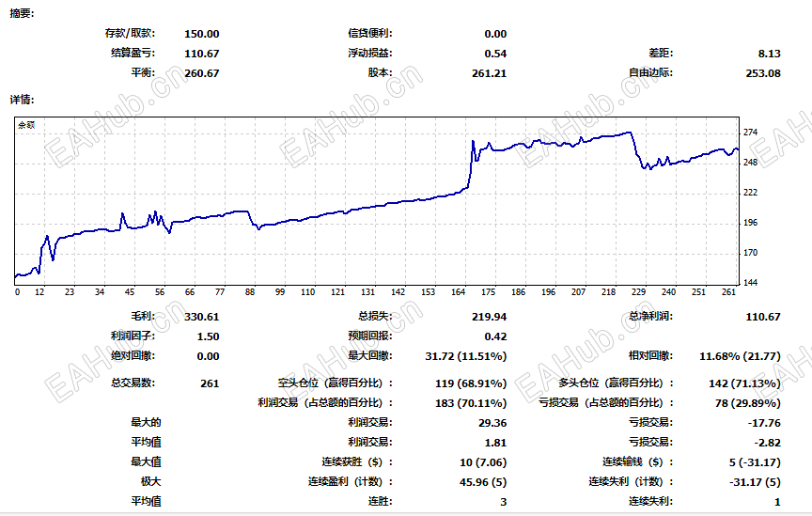Select the 261 label on the chart's X axis
This screenshot has width=812, height=516.
click(728, 292)
